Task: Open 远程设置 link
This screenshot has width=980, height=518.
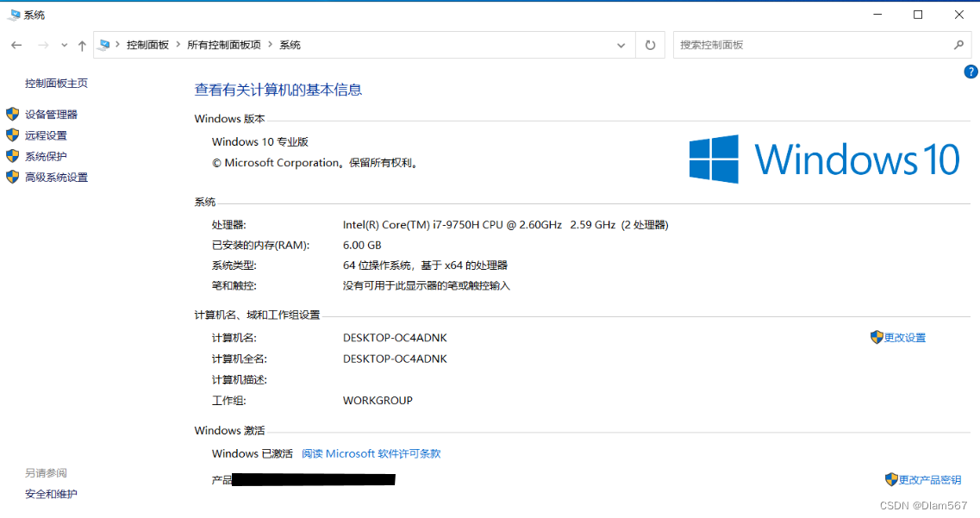Action: click(46, 135)
